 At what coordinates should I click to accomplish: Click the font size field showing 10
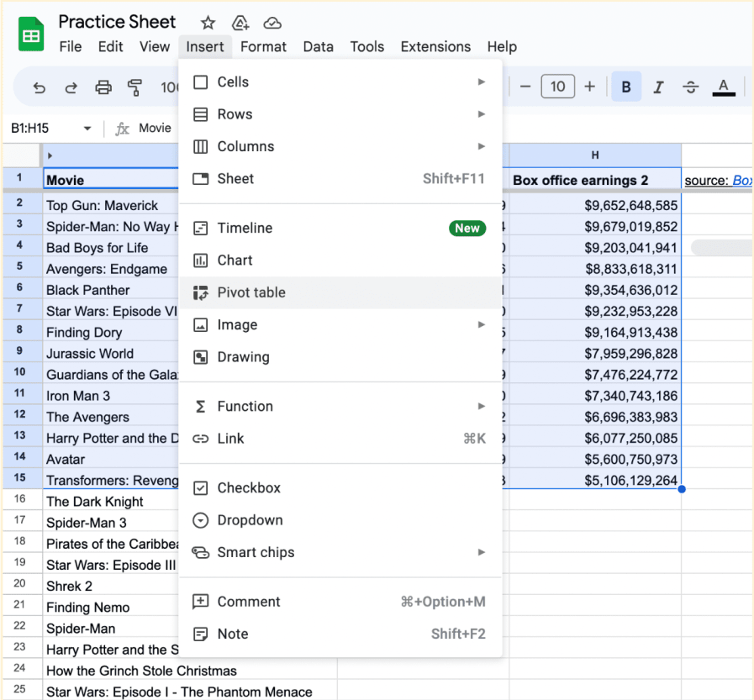558,87
